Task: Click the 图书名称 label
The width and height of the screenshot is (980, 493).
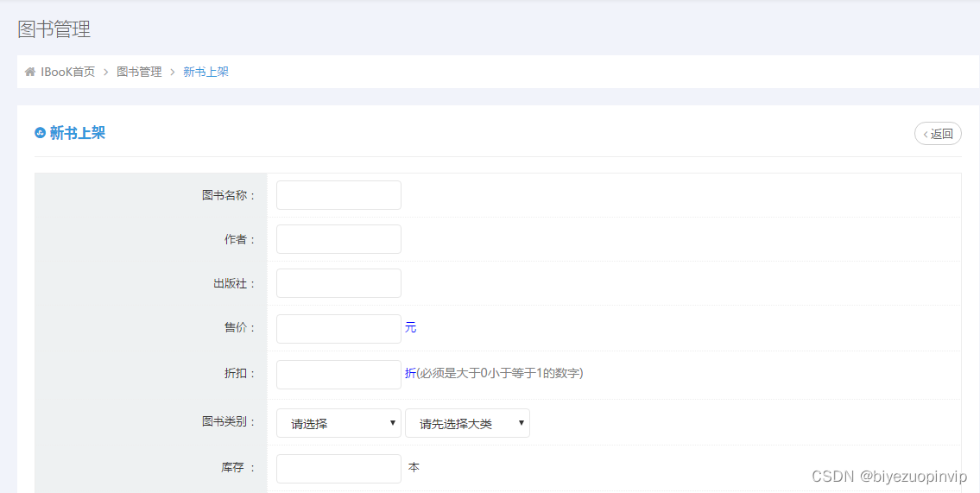Action: click(229, 195)
